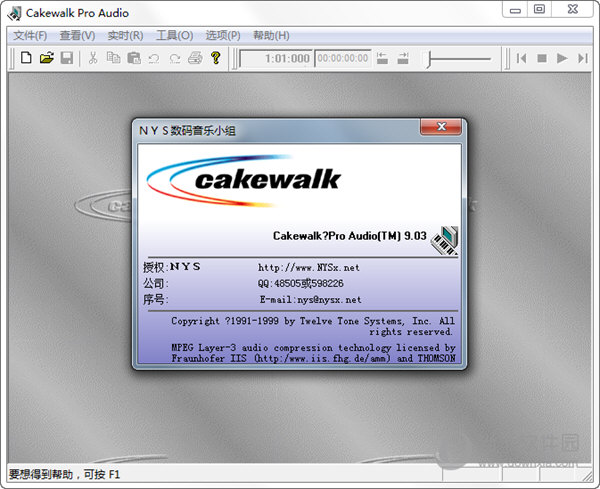The height and width of the screenshot is (489, 600).
Task: Click the status bar help message 要想得到帮助
Action: 64,475
